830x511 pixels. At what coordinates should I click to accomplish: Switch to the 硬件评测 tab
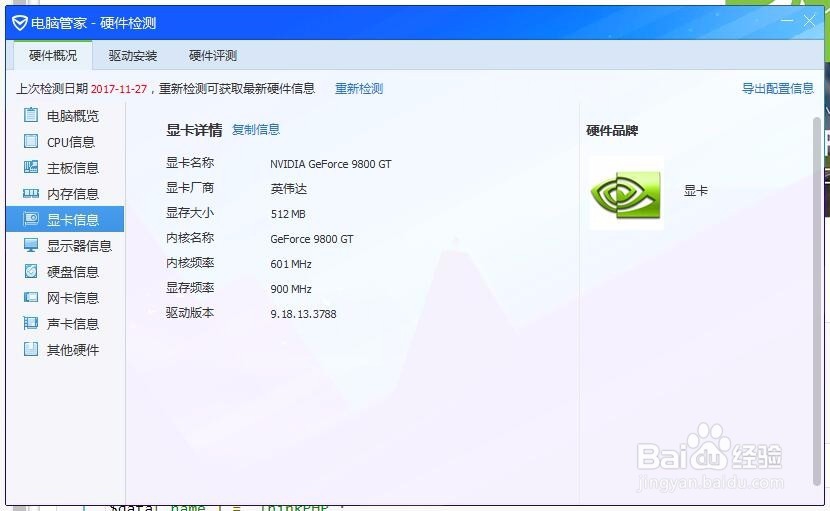[212, 55]
